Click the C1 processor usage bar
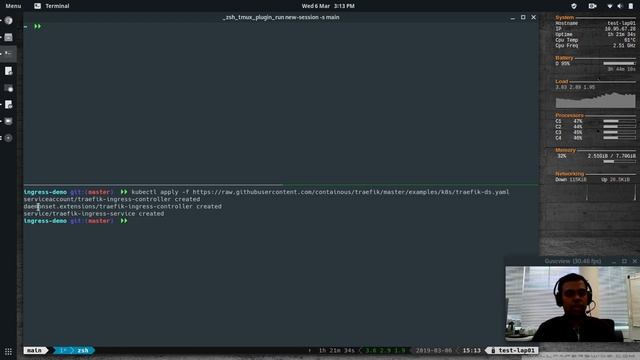Screen dimensions: 640x360 (619, 121)
